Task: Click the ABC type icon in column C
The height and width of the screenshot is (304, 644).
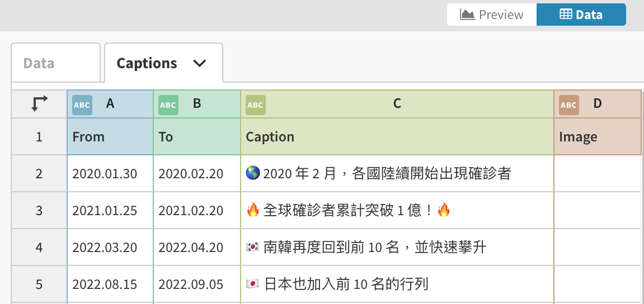Action: click(255, 104)
